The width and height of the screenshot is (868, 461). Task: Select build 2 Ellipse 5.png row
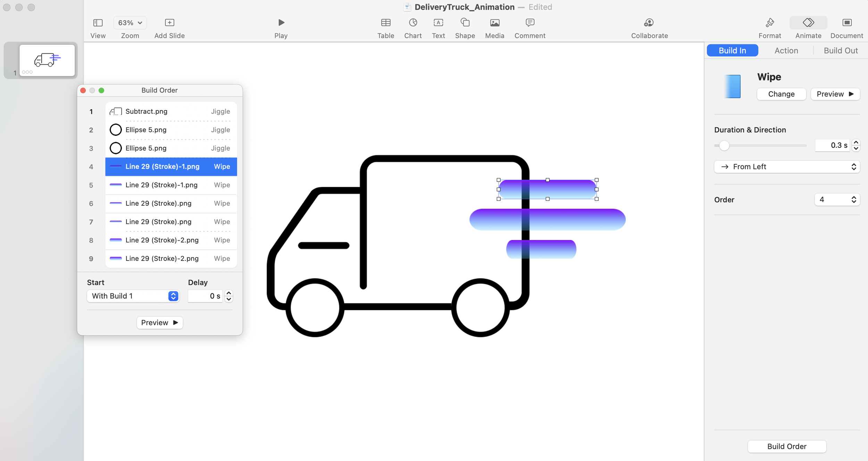[171, 130]
